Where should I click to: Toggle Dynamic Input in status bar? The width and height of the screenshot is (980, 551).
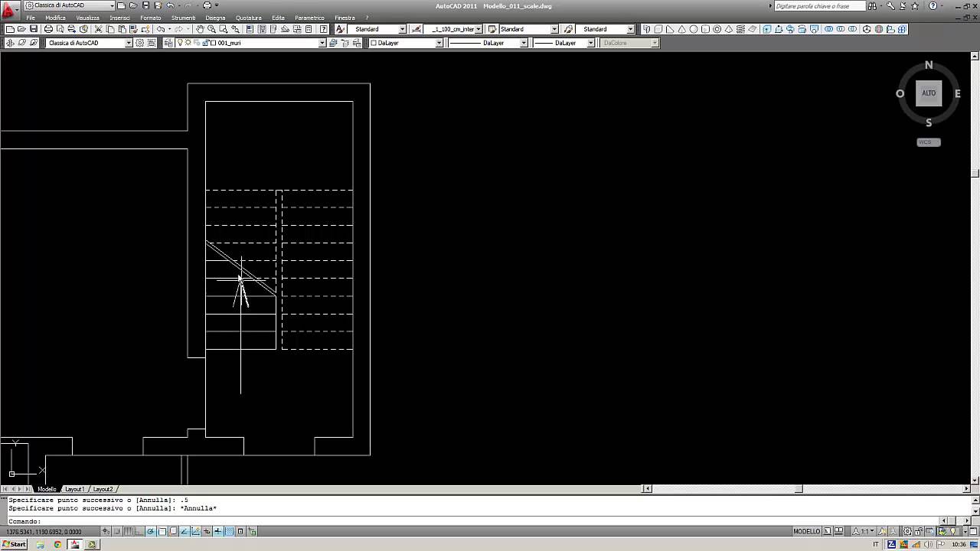(x=207, y=531)
